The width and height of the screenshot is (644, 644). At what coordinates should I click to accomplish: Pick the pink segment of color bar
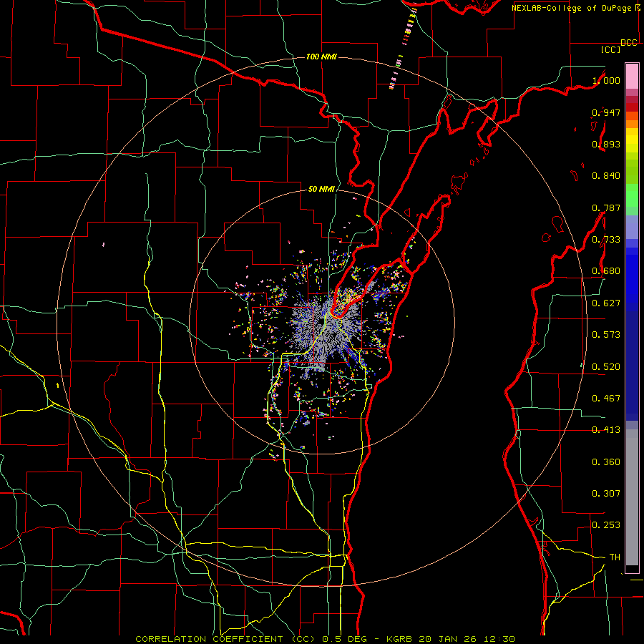tap(632, 76)
